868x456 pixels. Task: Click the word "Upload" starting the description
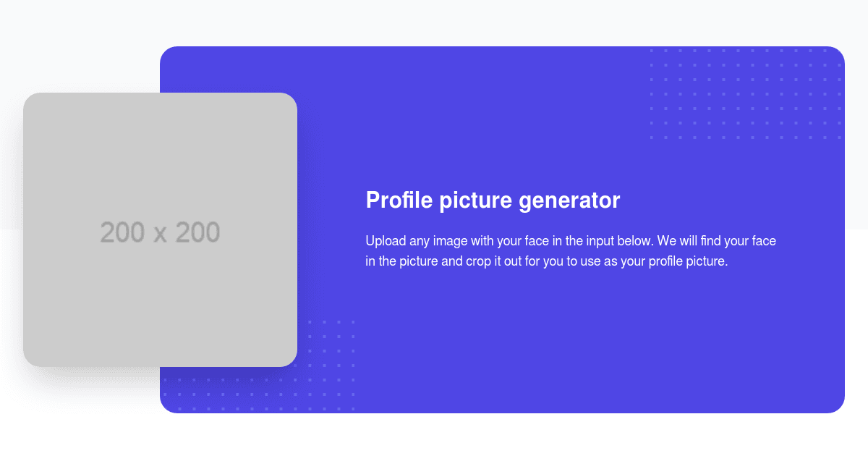385,241
